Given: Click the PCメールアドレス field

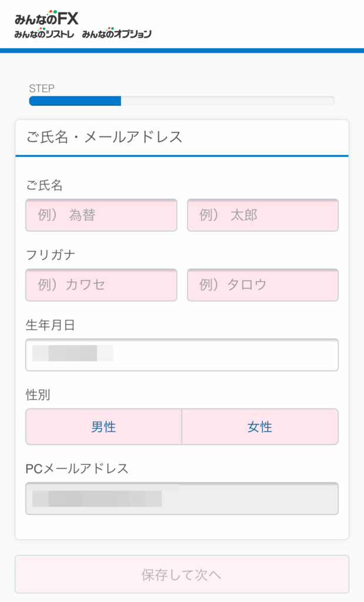Looking at the screenshot, I should point(182,499).
